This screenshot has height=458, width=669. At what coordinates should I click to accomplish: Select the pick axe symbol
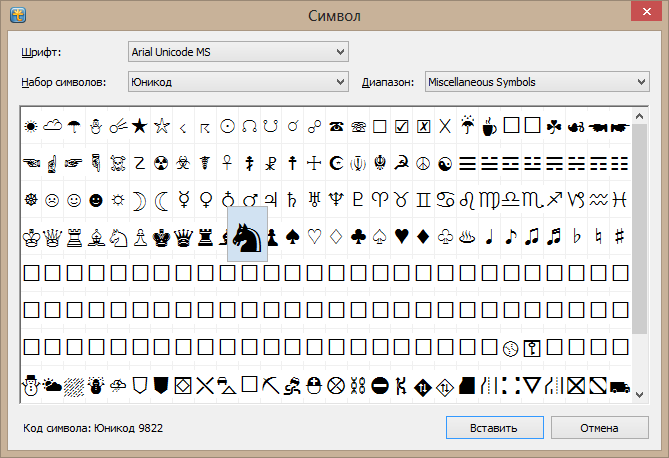[271, 385]
